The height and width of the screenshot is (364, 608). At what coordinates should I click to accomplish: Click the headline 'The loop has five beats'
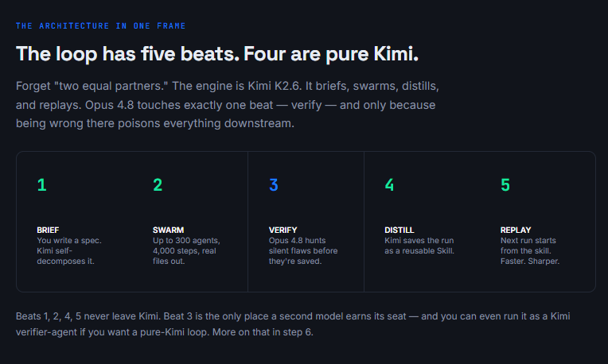click(128, 53)
